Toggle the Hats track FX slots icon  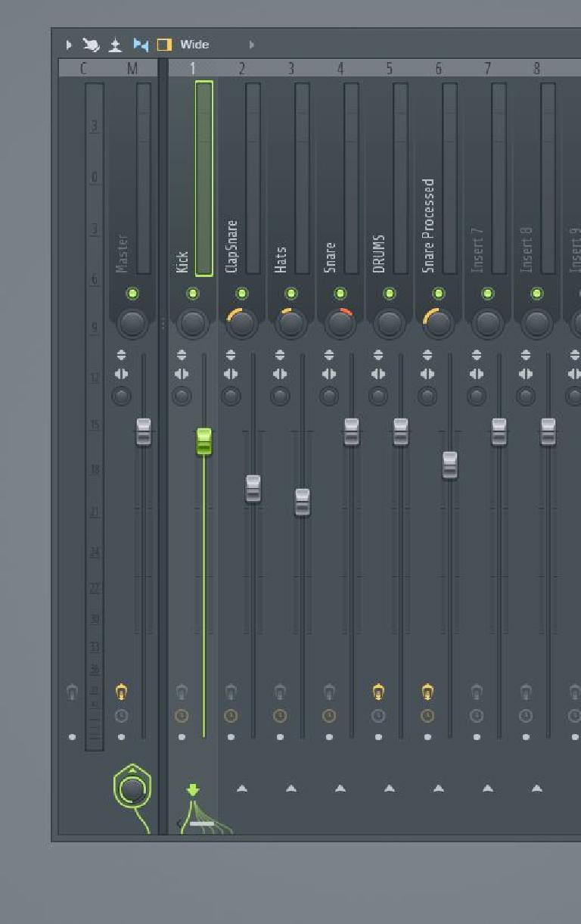[x=280, y=692]
